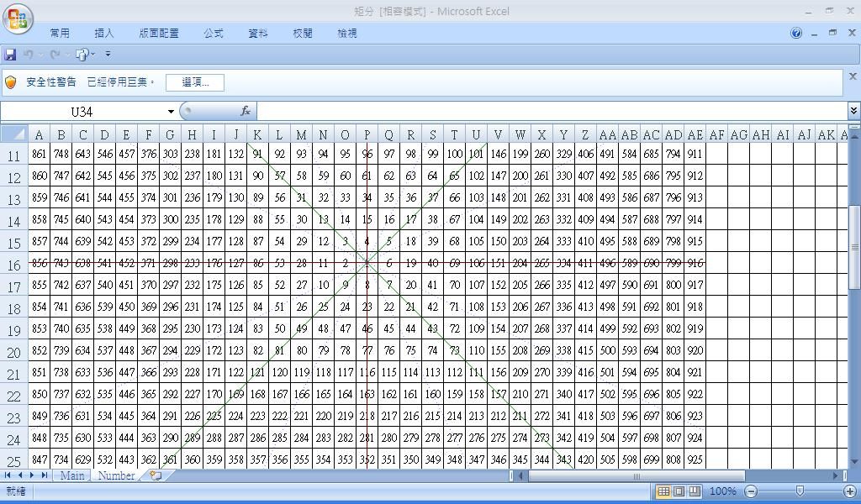The image size is (861, 504).
Task: Open the 插入 ribbon tab
Action: (104, 34)
